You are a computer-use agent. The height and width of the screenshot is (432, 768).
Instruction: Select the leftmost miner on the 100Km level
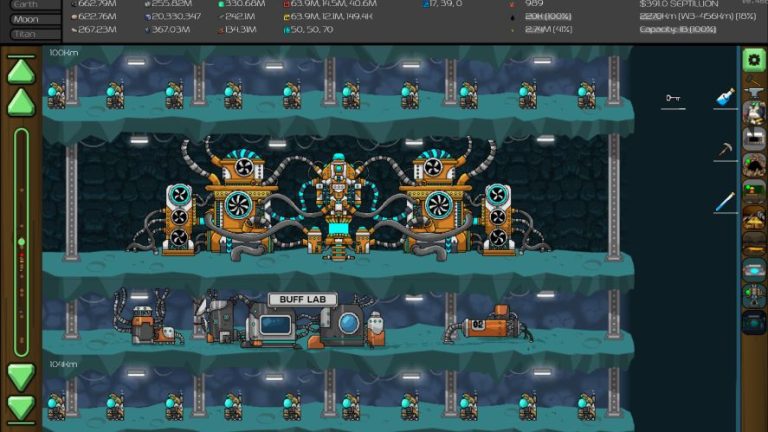tap(56, 96)
